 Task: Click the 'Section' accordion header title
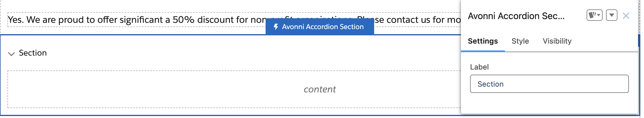33,53
